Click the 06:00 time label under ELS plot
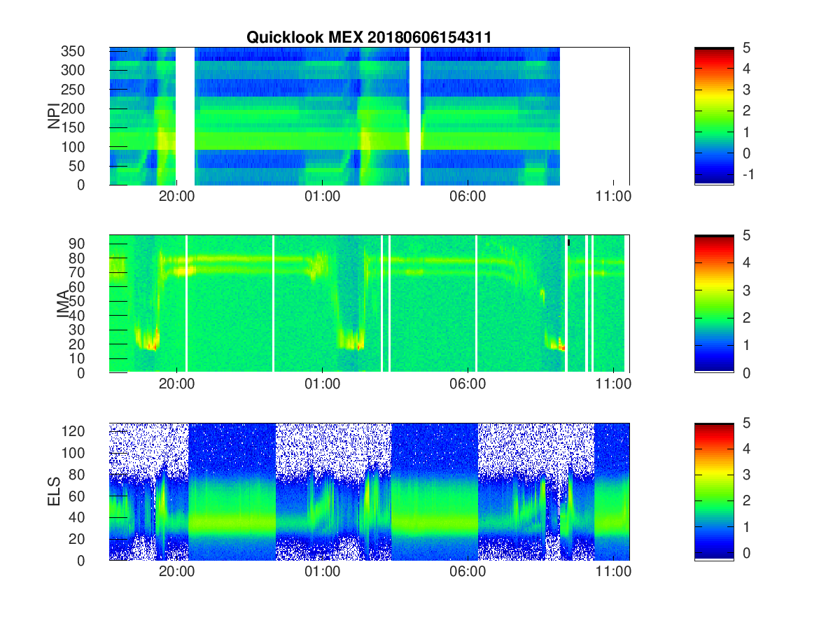 coord(468,572)
